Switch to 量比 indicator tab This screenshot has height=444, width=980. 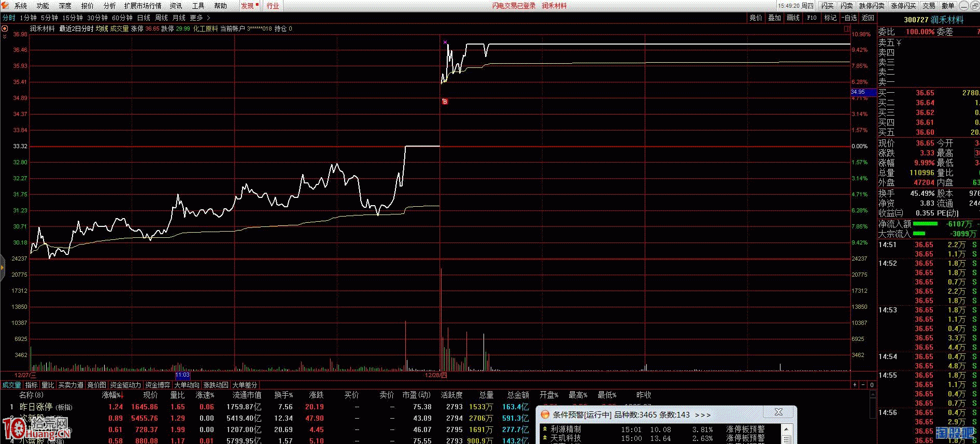[x=48, y=385]
